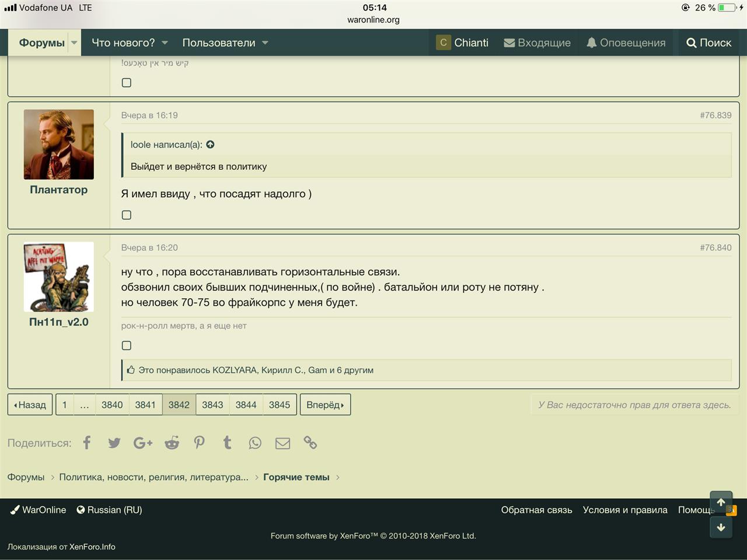Screen dimensions: 747x560
Task: Open Условия и правила link
Action: (625, 510)
